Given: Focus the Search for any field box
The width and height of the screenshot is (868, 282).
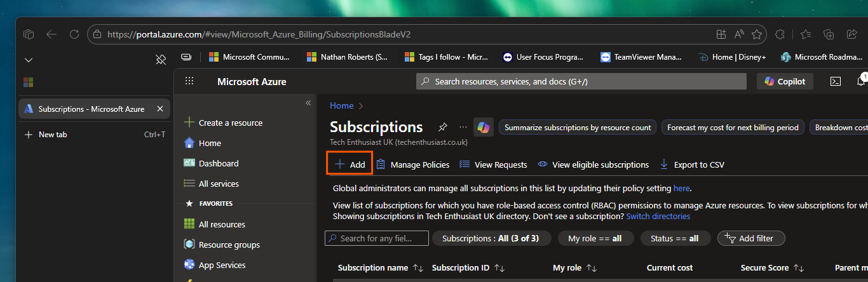Looking at the screenshot, I should (377, 238).
